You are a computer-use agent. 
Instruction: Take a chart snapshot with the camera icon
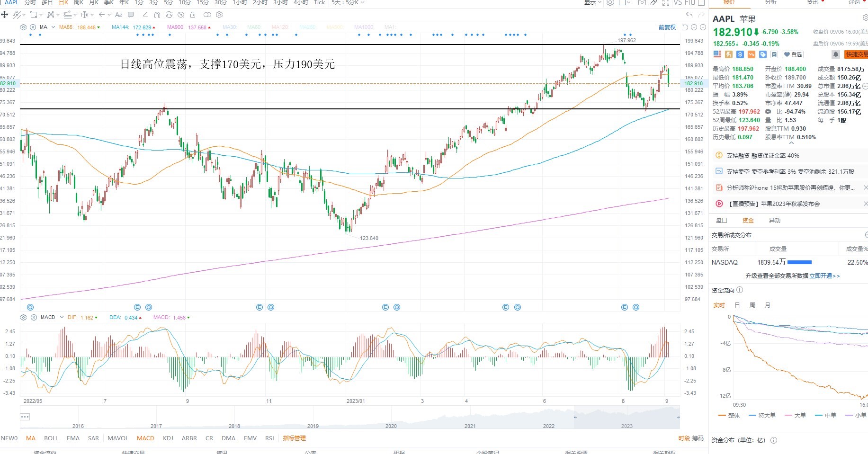pyautogui.click(x=642, y=3)
